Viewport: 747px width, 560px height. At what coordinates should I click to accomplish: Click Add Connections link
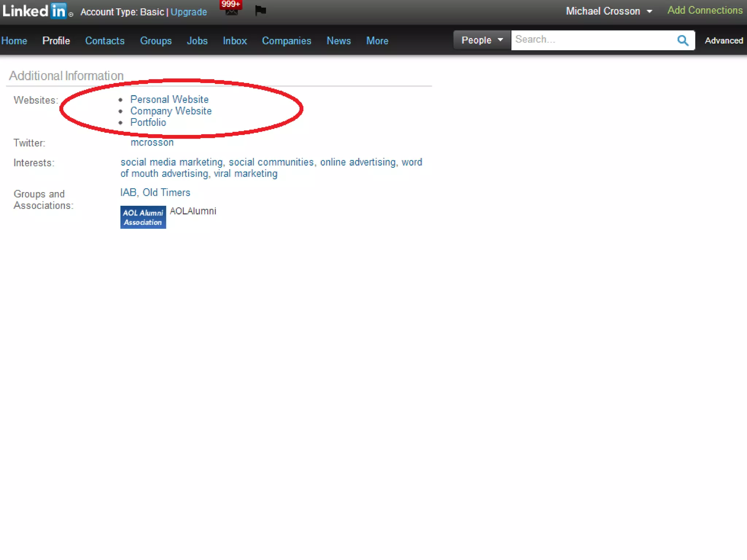click(705, 11)
